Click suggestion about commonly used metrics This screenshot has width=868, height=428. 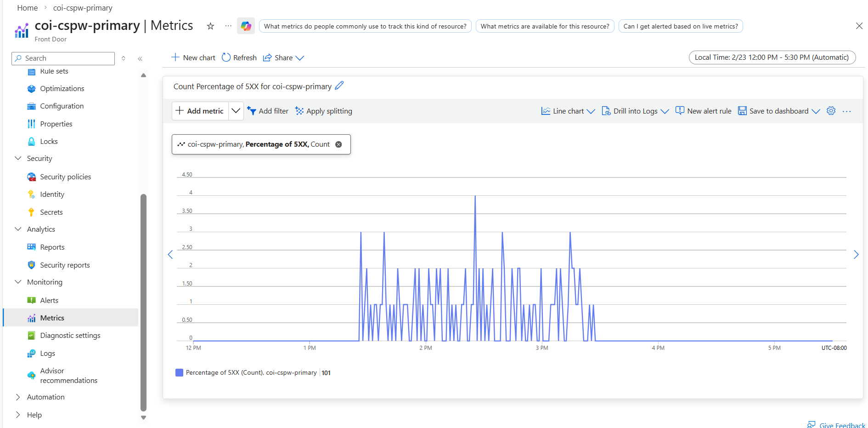click(x=365, y=26)
